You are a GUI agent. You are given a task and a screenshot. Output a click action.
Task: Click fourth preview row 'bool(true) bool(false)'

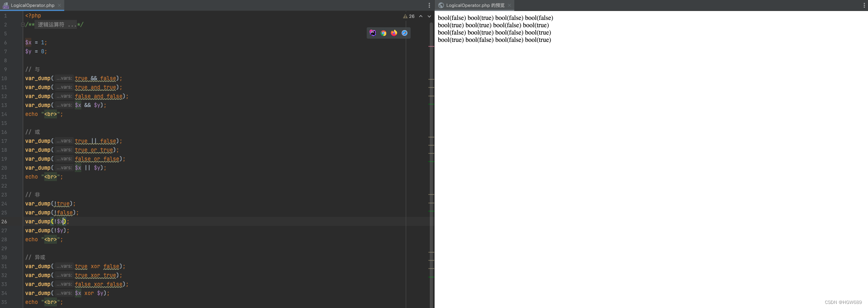(x=494, y=40)
